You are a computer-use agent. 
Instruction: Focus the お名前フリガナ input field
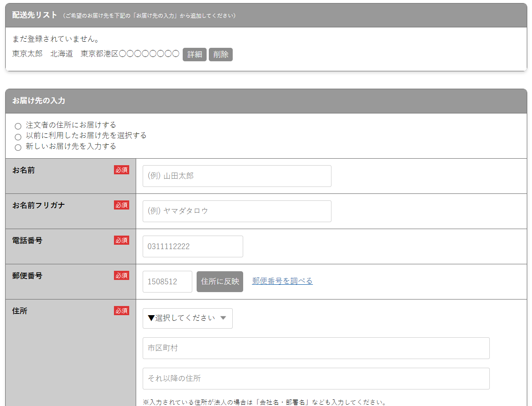237,211
